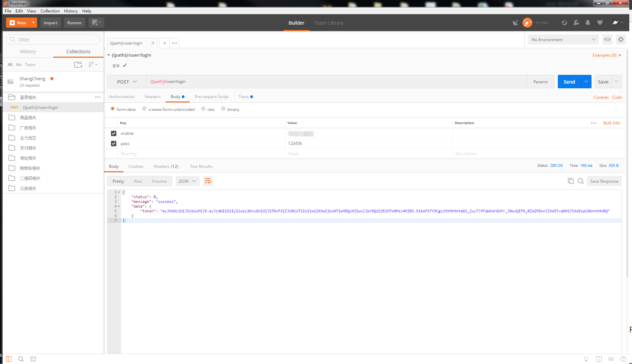Copy response using the copy icon
The height and width of the screenshot is (364, 632).
point(571,181)
